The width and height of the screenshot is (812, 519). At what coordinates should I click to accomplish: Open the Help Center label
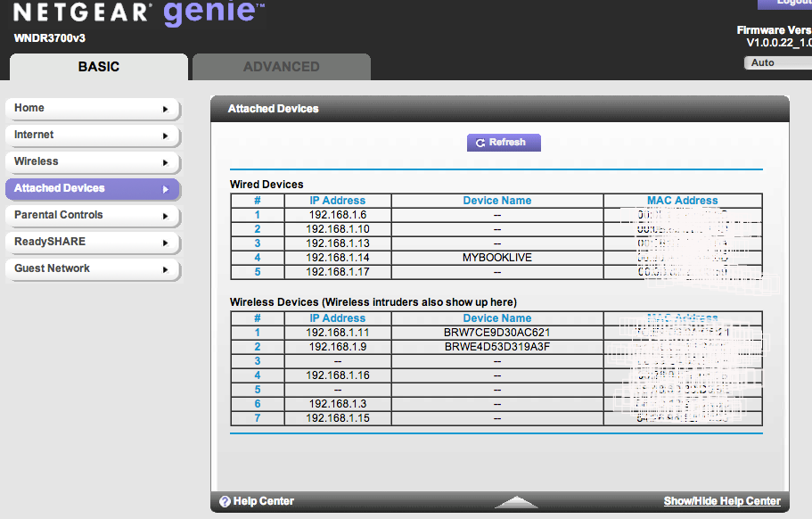tap(264, 501)
